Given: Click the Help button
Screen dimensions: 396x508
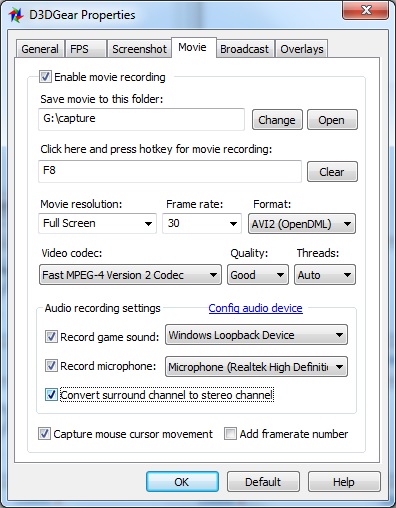Looking at the screenshot, I should 344,482.
